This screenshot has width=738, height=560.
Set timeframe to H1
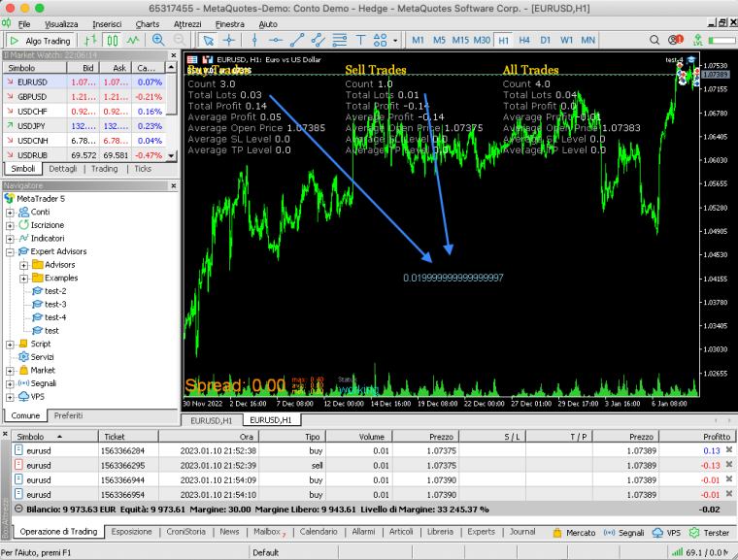pyautogui.click(x=504, y=41)
